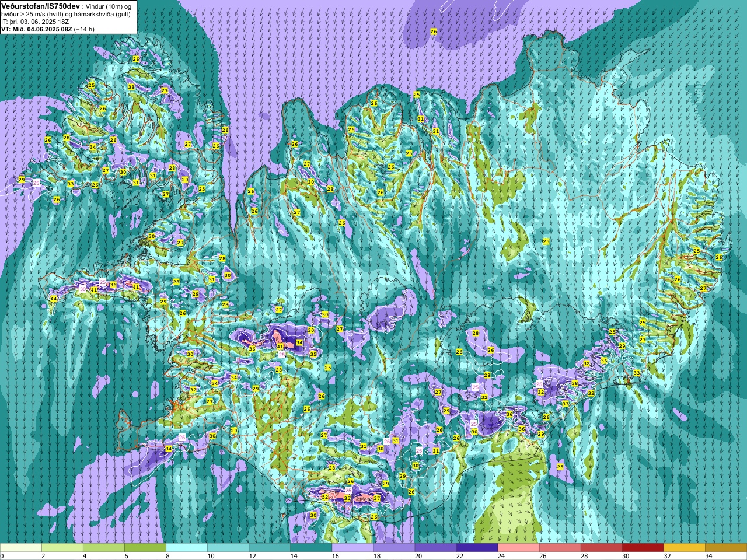This screenshot has height=560, width=747.
Task: Choose the dark red 30–32 m/s legend swatch
Action: coord(643,548)
